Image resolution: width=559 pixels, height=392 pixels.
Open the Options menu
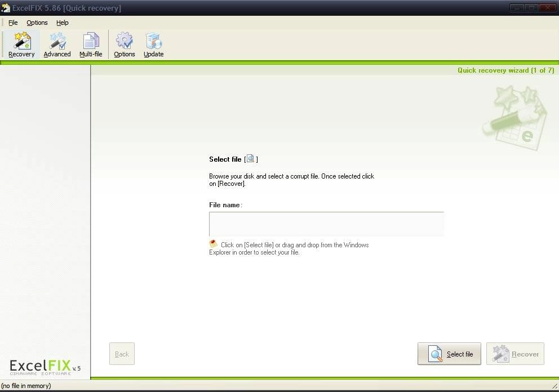pos(37,23)
